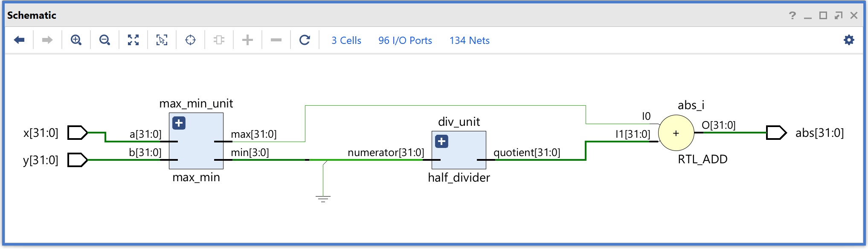The height and width of the screenshot is (249, 868).
Task: Expand the max_min_unit block
Action: (x=179, y=123)
